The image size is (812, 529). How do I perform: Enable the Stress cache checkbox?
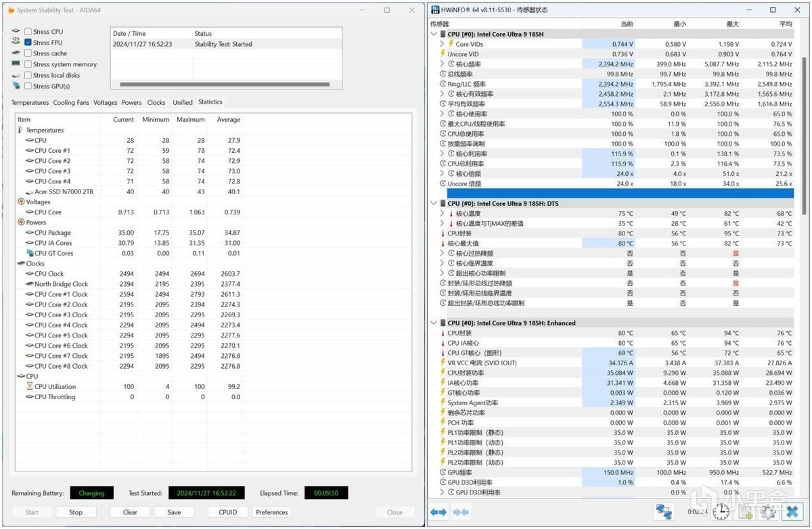click(28, 53)
